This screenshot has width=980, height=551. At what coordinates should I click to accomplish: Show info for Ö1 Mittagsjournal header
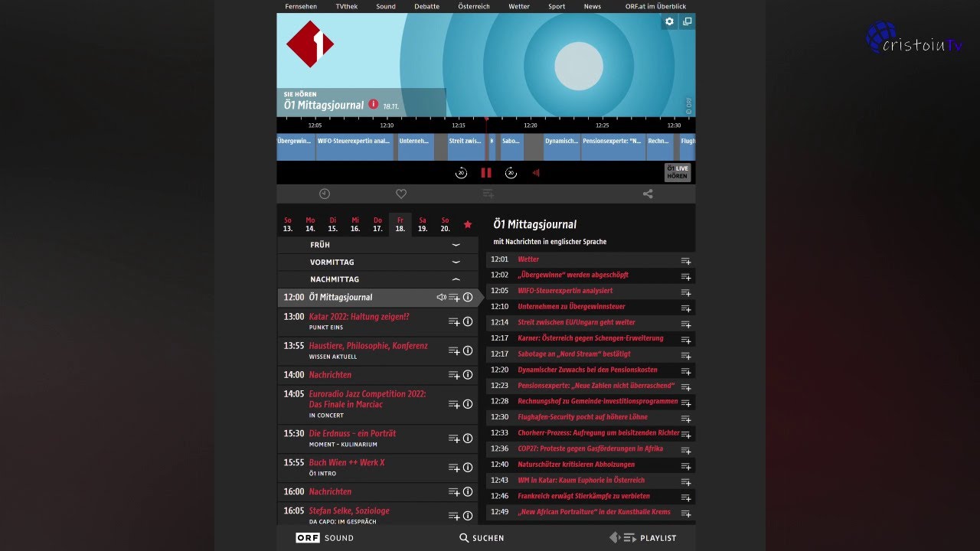[x=374, y=104]
